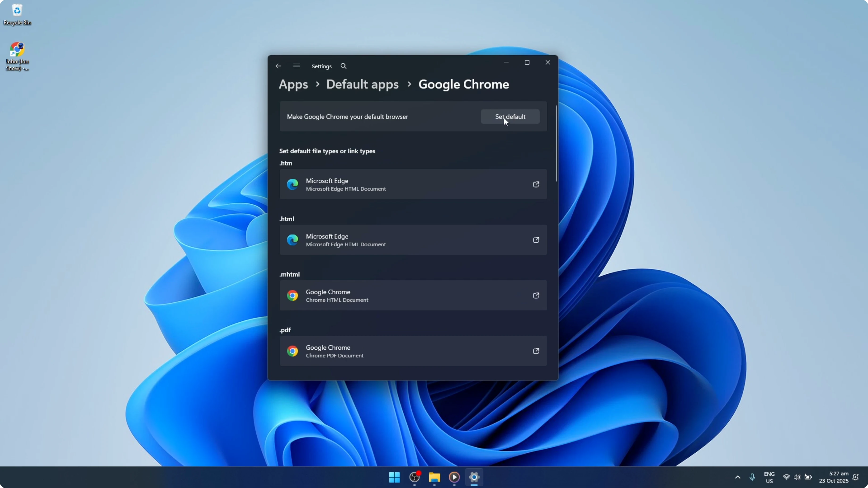Viewport: 868px width, 488px height.
Task: Open the .mhtml Google Chrome association row
Action: click(413, 295)
